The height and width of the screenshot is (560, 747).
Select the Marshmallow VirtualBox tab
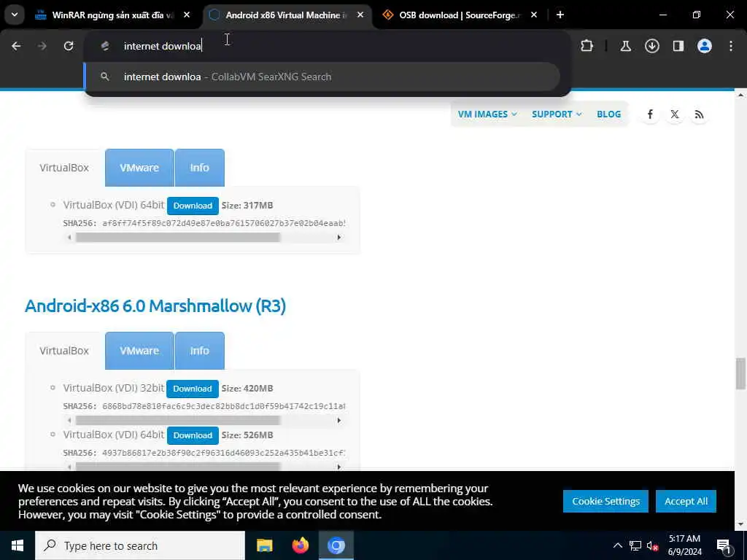coord(64,351)
